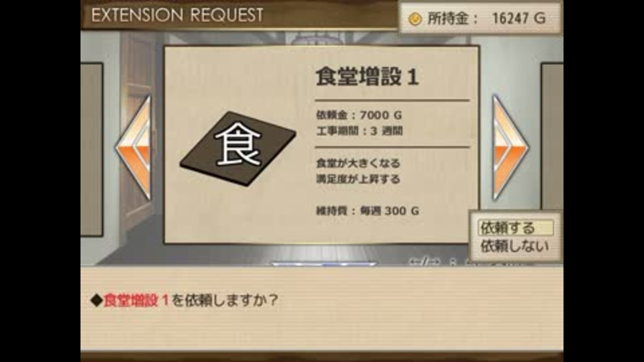Click the 所持金 16247 G money display

click(x=480, y=18)
